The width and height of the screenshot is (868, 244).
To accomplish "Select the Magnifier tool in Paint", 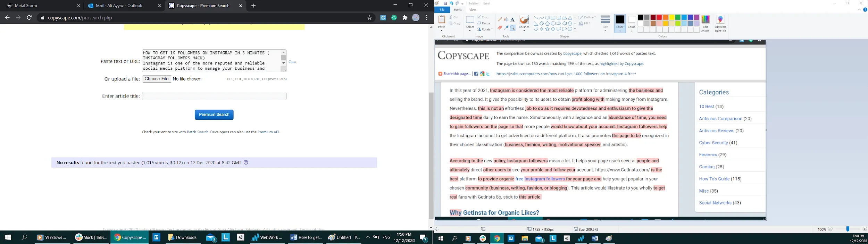I will pyautogui.click(x=512, y=28).
